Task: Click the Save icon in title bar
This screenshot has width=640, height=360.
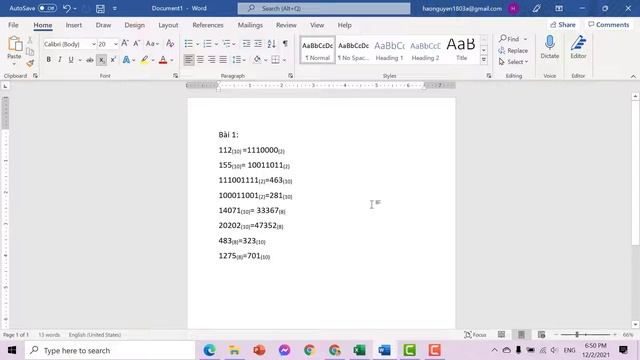Action: click(100, 8)
